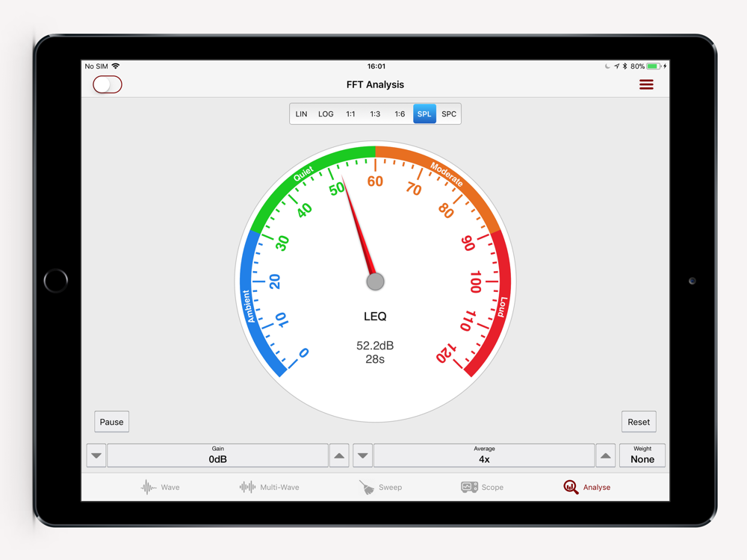
Task: Click the Average 4x field
Action: point(484,455)
